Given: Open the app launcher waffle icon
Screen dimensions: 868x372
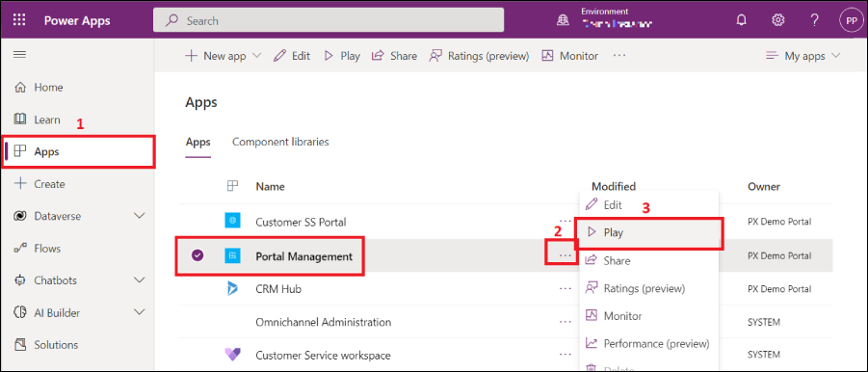Looking at the screenshot, I should (19, 20).
